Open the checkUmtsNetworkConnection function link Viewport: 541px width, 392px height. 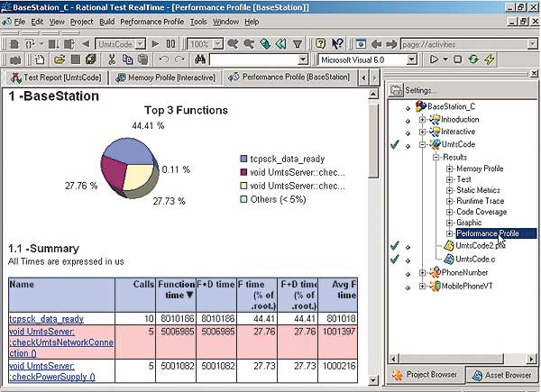coord(60,342)
